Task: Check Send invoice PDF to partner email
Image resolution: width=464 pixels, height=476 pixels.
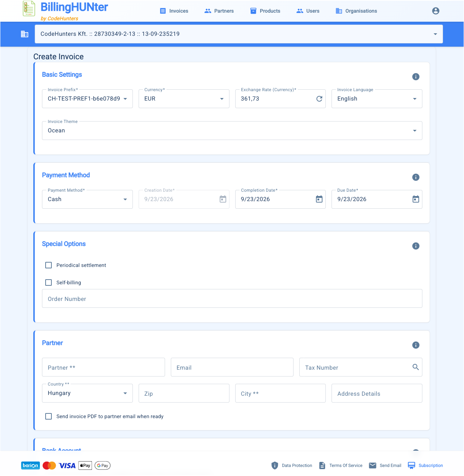Action: (48, 416)
